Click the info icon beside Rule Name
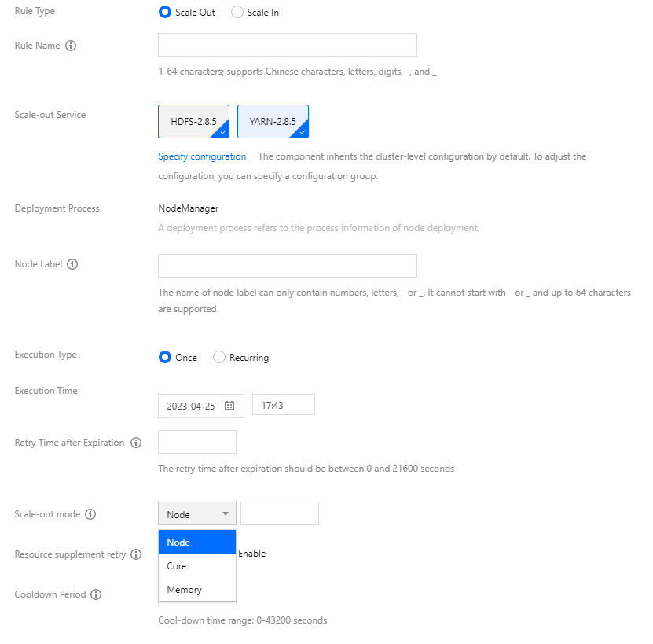Screen dimensions: 653x644 pyautogui.click(x=71, y=46)
